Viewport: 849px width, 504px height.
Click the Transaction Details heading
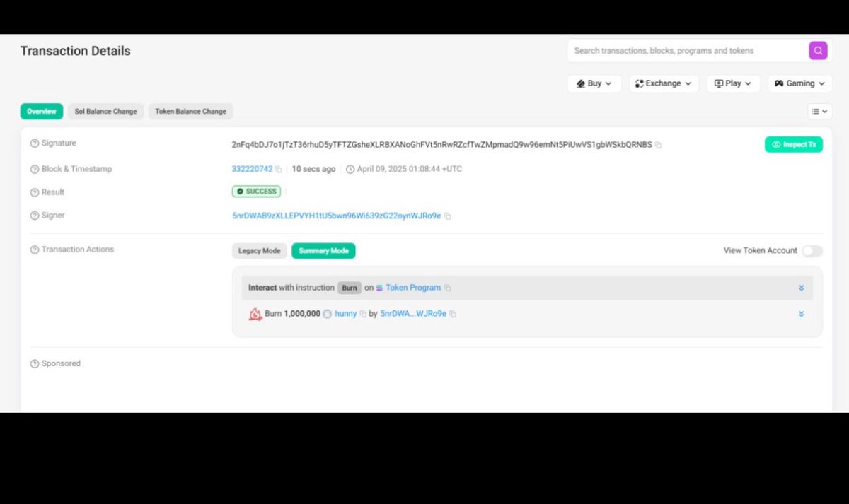click(x=76, y=51)
